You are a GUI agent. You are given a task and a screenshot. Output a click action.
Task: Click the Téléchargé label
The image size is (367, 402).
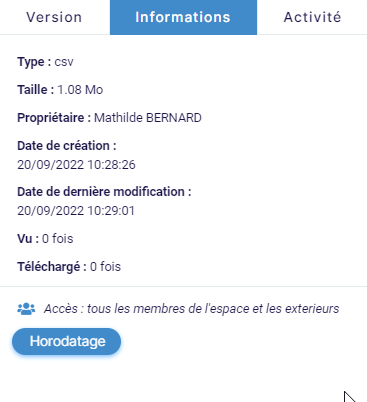click(x=52, y=267)
